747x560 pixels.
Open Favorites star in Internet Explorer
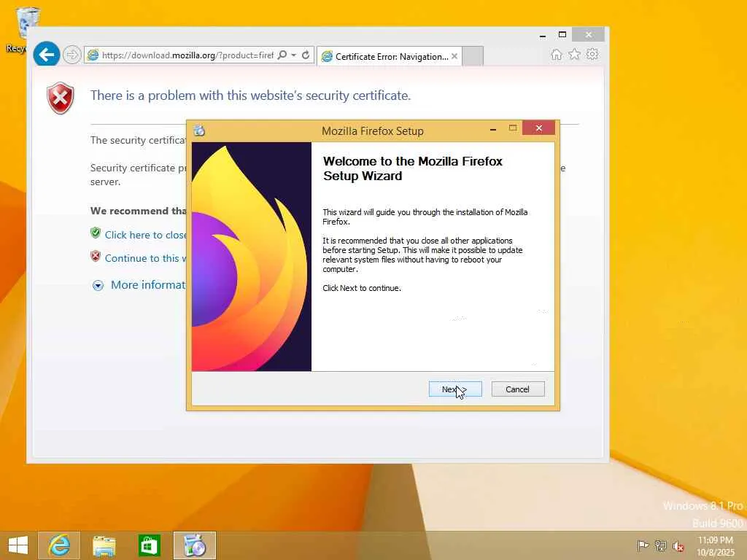coord(575,54)
